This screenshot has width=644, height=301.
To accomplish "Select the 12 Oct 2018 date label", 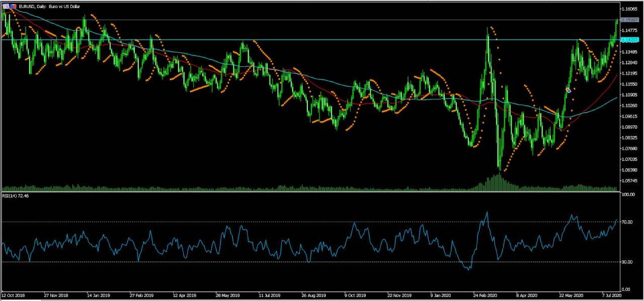I will [14, 295].
